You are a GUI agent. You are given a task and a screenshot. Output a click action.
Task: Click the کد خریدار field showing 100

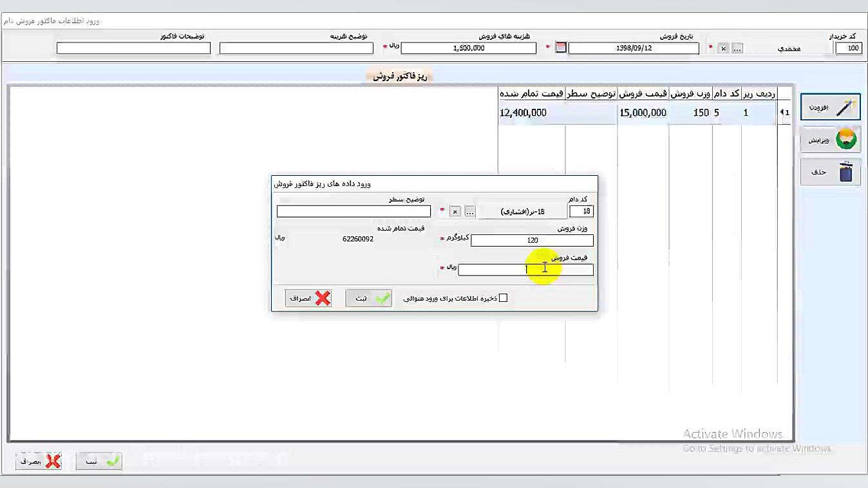(849, 48)
